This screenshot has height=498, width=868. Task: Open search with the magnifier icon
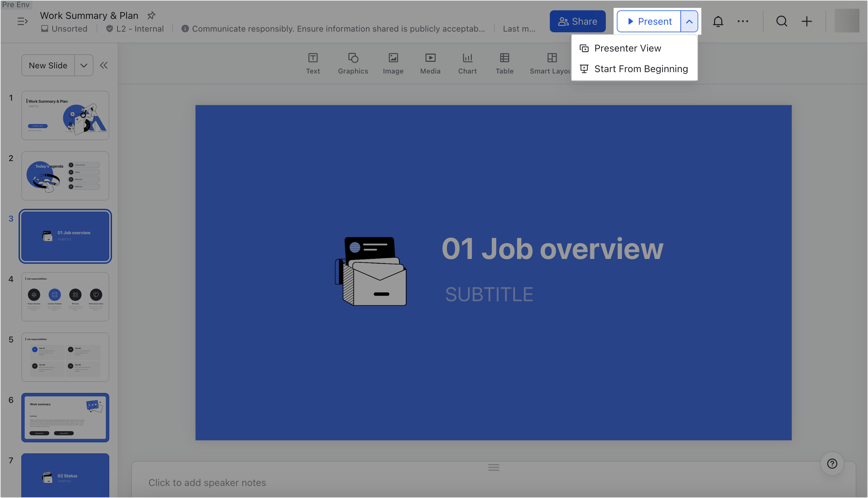click(781, 21)
